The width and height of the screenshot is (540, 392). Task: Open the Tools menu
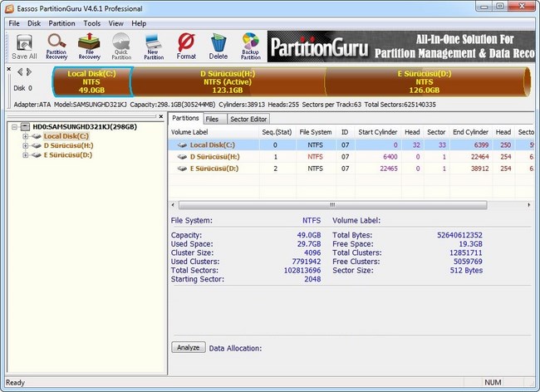[x=91, y=23]
